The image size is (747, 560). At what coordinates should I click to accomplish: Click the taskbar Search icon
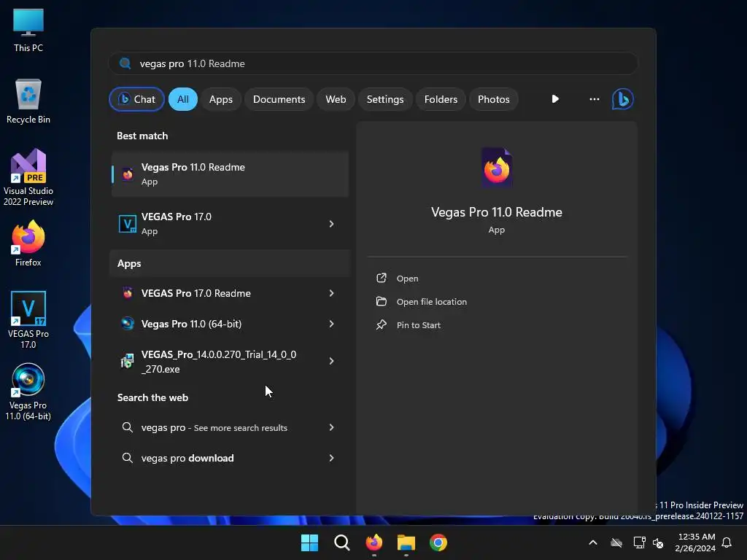[341, 542]
